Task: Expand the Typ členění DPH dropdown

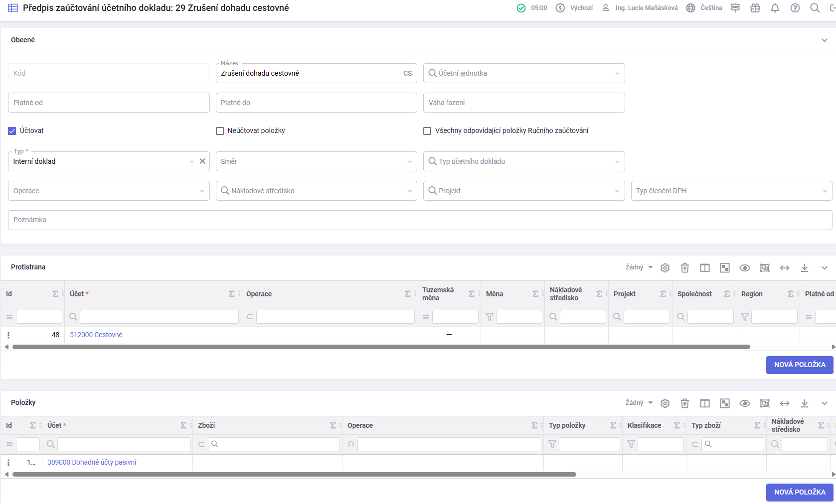Action: [x=732, y=191]
